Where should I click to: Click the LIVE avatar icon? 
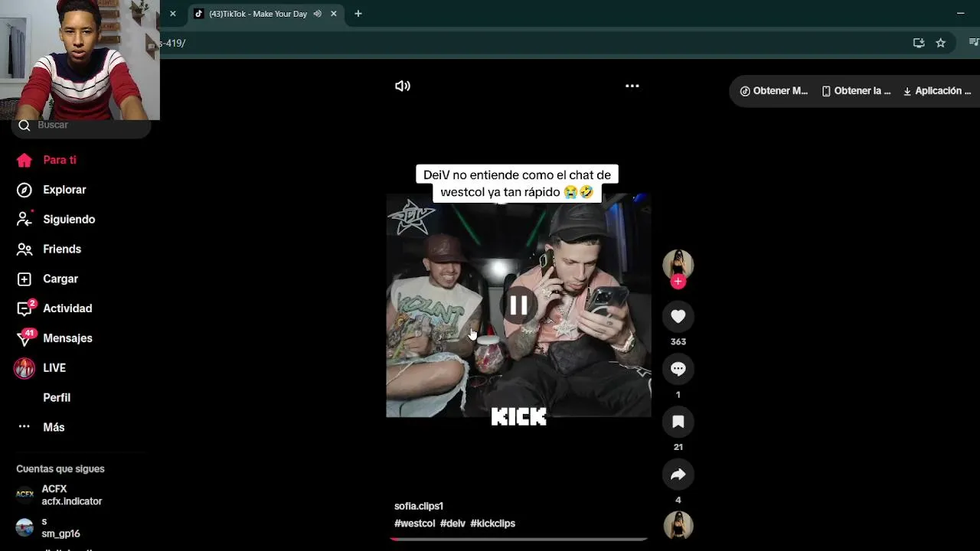tap(24, 368)
